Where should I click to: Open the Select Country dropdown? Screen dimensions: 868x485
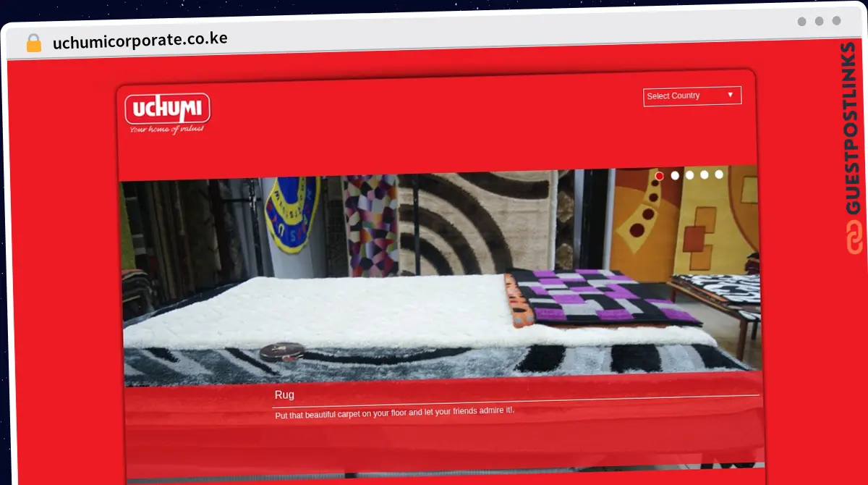click(692, 96)
